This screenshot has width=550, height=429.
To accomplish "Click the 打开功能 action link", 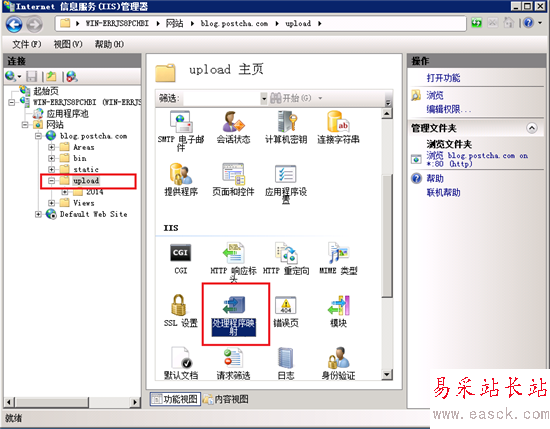I will tap(443, 78).
